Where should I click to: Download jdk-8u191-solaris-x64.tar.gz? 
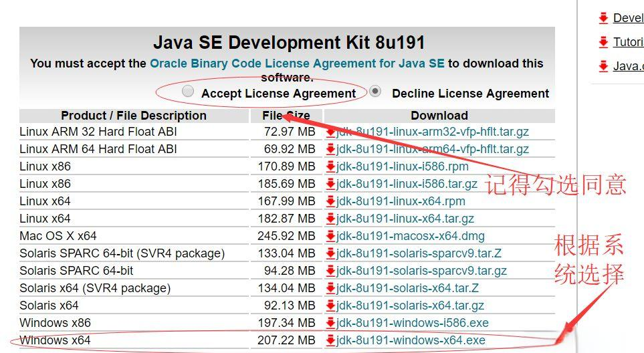[410, 306]
